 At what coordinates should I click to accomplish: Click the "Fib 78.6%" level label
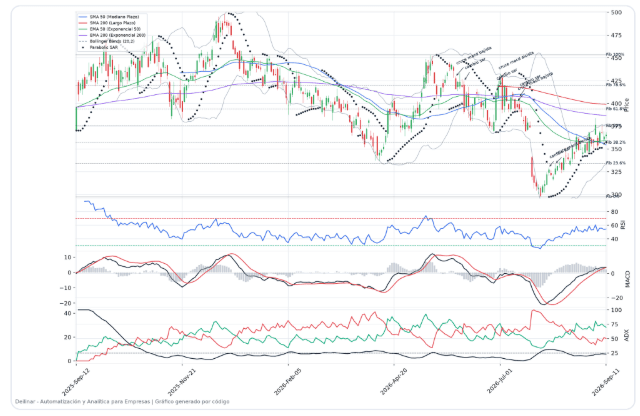point(616,85)
